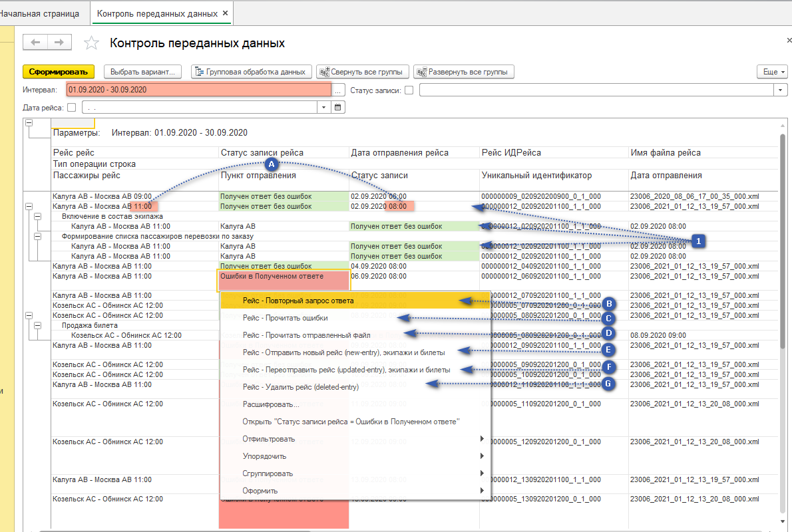792x532 pixels.
Task: Collapse Продажа билета group row
Action: 39,325
